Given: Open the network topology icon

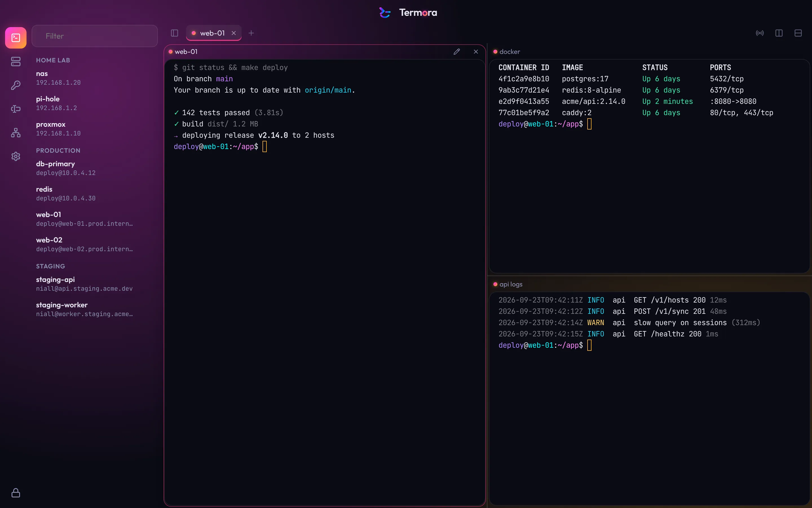Looking at the screenshot, I should tap(16, 133).
